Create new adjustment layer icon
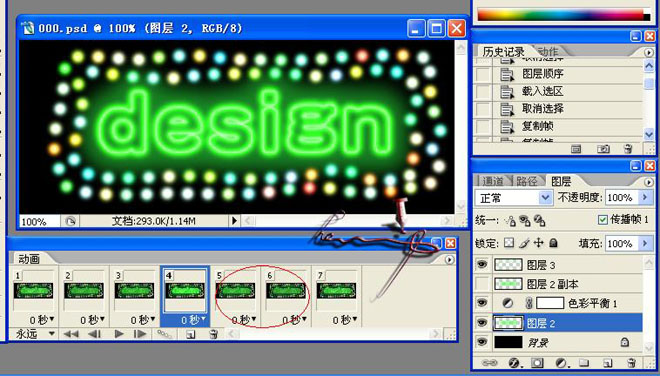Viewport: 660px width, 376px height. click(x=560, y=363)
